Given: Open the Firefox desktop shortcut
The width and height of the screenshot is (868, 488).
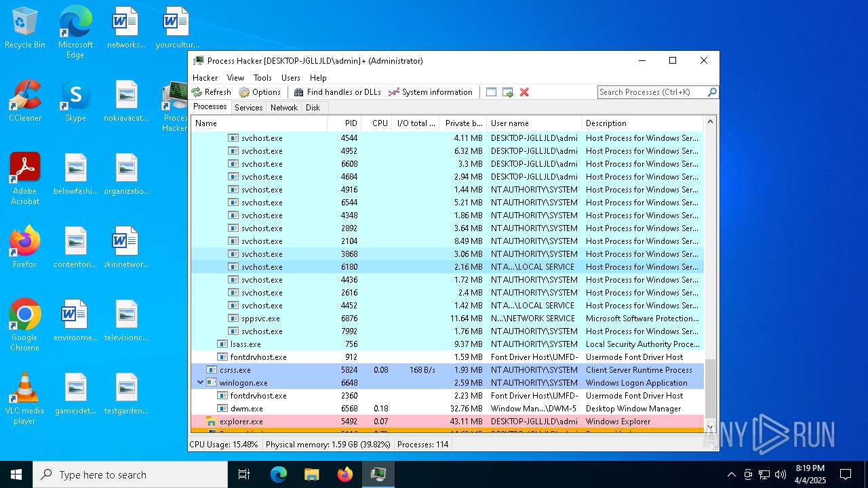Looking at the screenshot, I should tap(25, 248).
